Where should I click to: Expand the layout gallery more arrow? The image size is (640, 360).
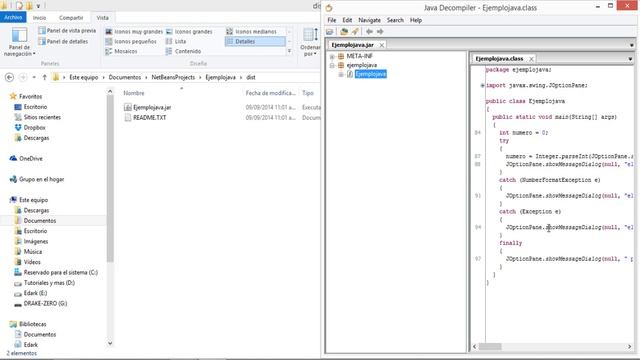(x=289, y=51)
